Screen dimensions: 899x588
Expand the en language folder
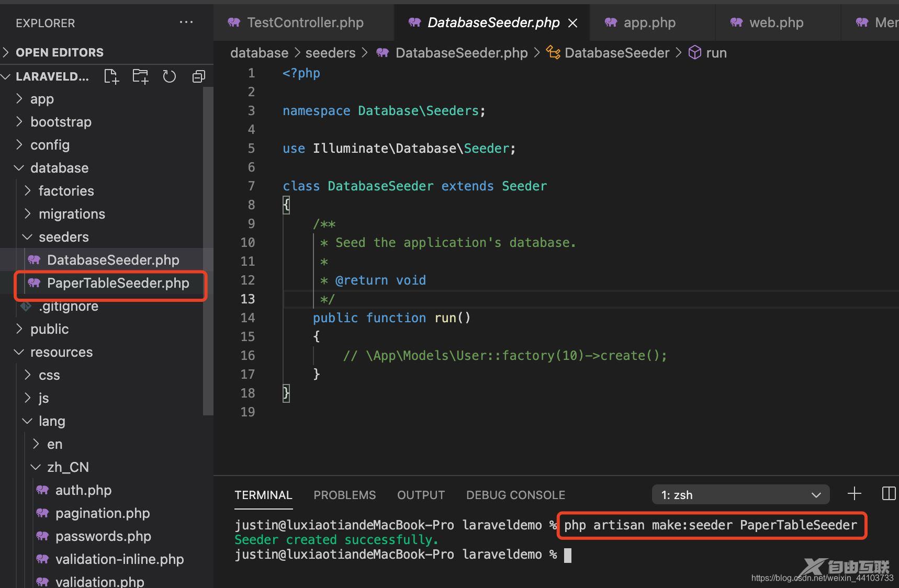36,444
